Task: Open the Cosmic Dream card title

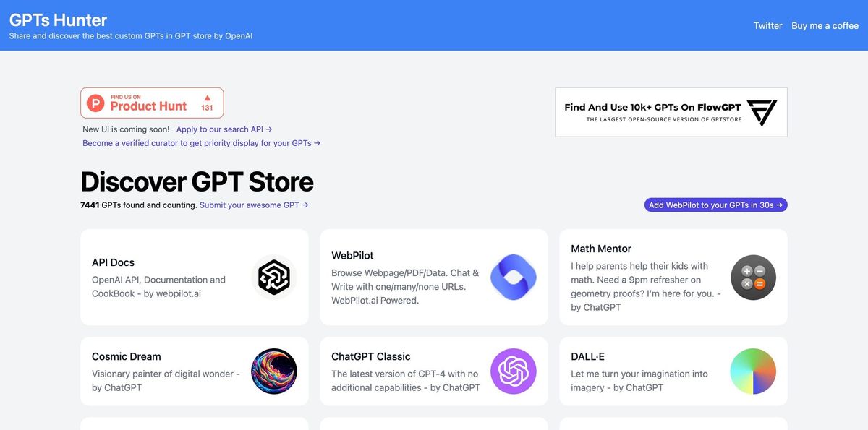Action: pyautogui.click(x=127, y=356)
